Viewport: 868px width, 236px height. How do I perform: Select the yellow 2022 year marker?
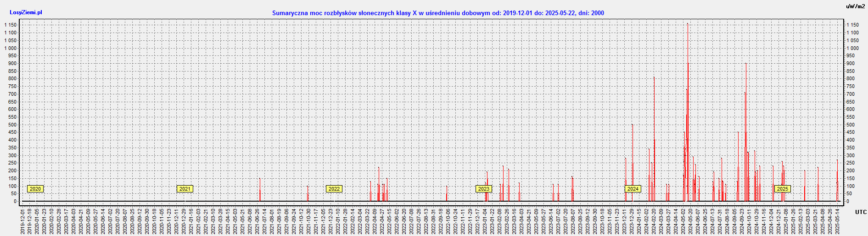[334, 189]
